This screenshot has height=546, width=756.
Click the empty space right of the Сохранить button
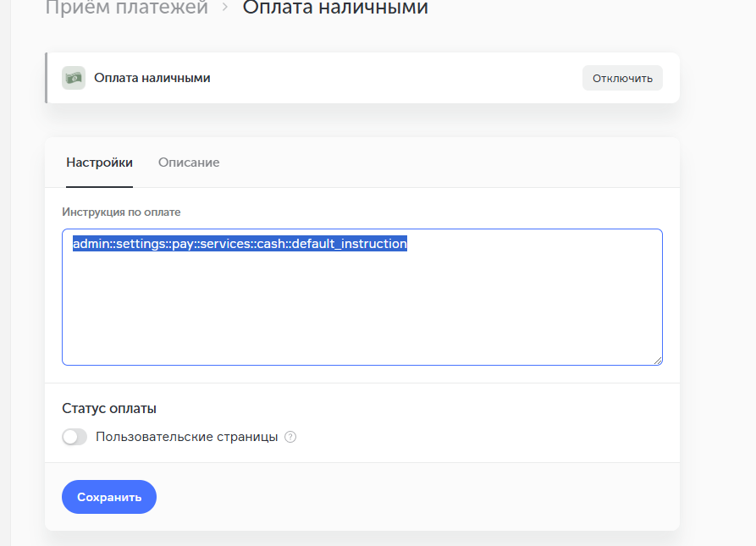(406, 497)
